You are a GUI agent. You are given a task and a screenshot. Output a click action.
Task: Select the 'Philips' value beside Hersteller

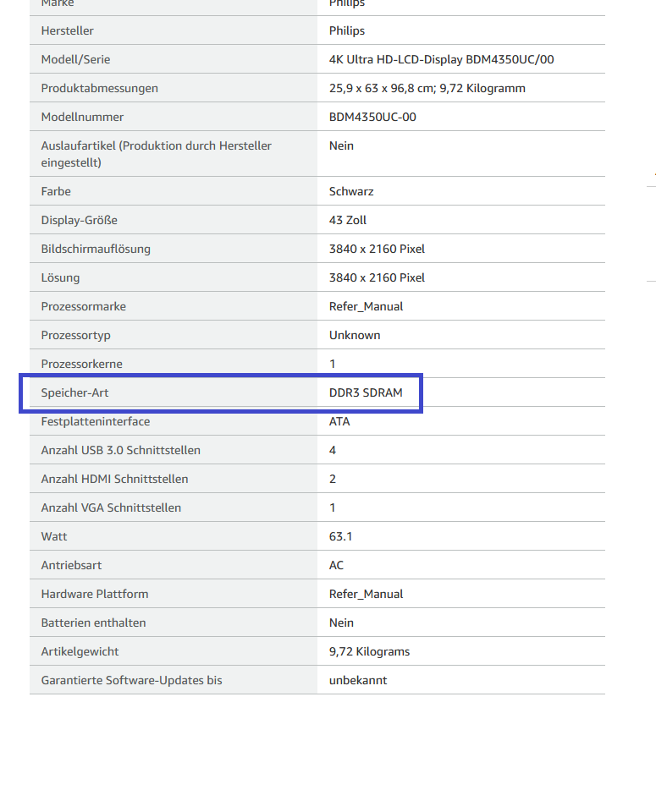(x=347, y=30)
